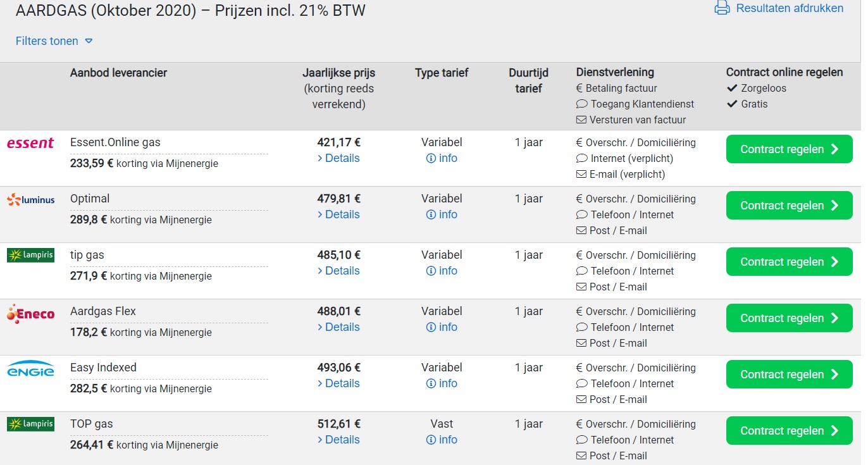The width and height of the screenshot is (868, 465).
Task: Open info icon for Essent.Online gas tariff
Action: (431, 158)
